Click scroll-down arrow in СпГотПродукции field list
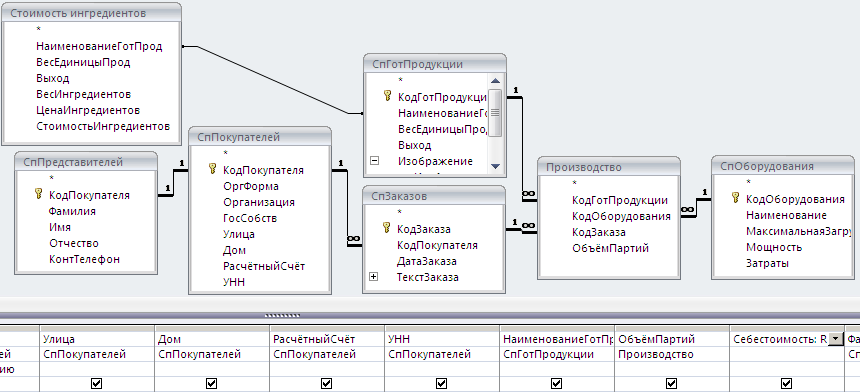 point(495,166)
